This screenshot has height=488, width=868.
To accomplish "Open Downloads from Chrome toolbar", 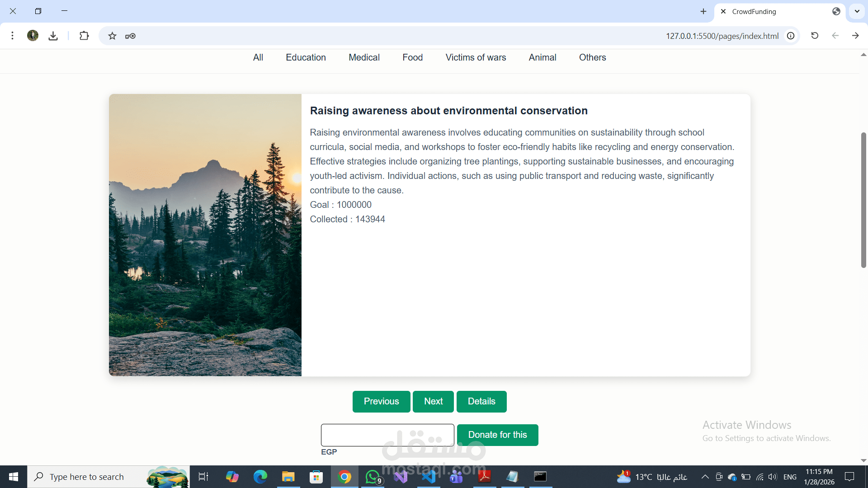I will click(x=53, y=36).
